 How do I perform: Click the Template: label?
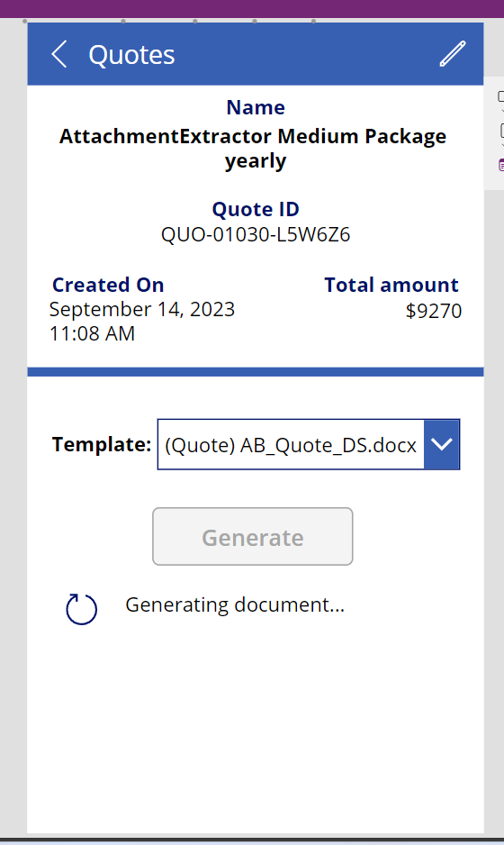102,445
